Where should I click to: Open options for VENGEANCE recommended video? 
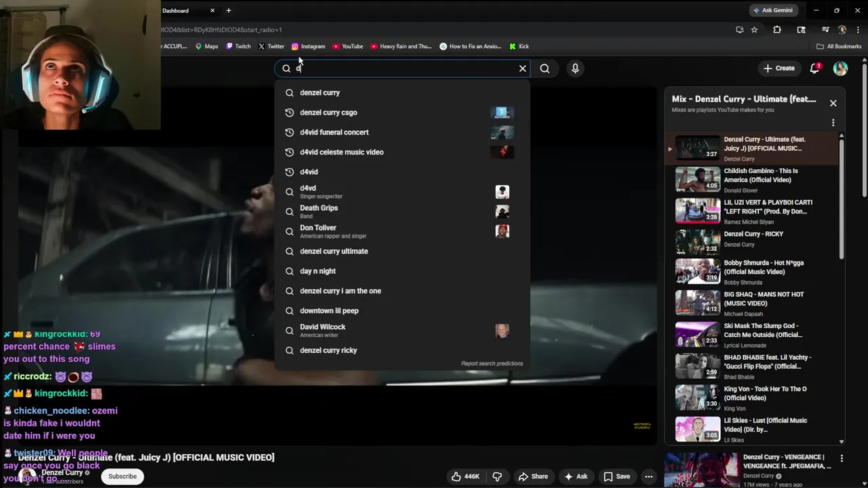click(x=842, y=459)
